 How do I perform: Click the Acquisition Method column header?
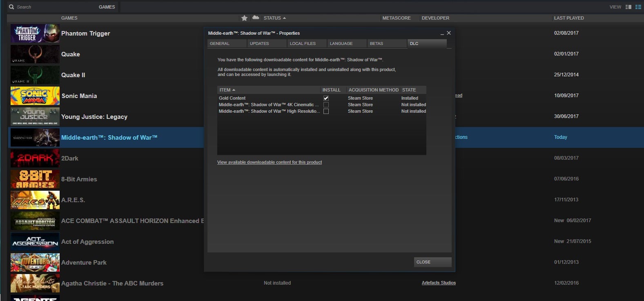[x=373, y=90]
